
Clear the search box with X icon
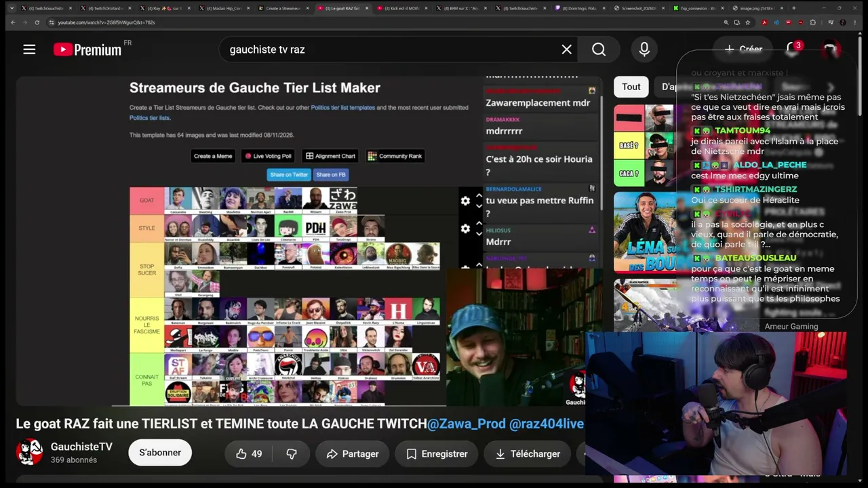pos(567,49)
